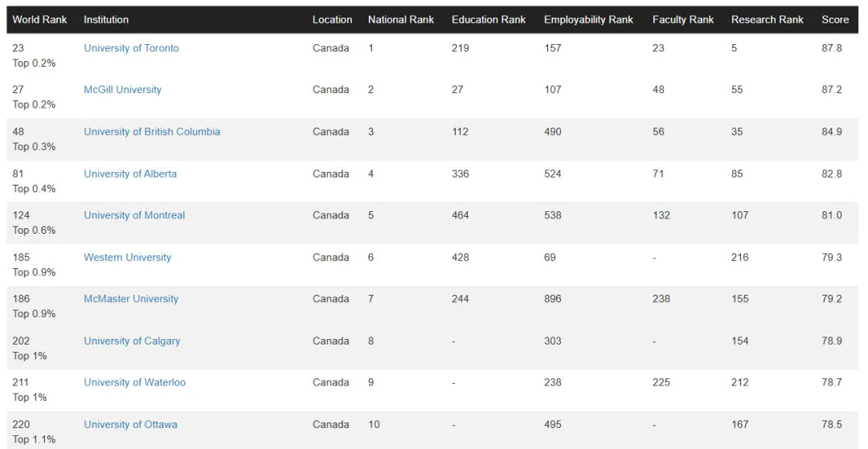Open the University of Ottawa link
The height and width of the screenshot is (449, 868).
click(x=130, y=424)
